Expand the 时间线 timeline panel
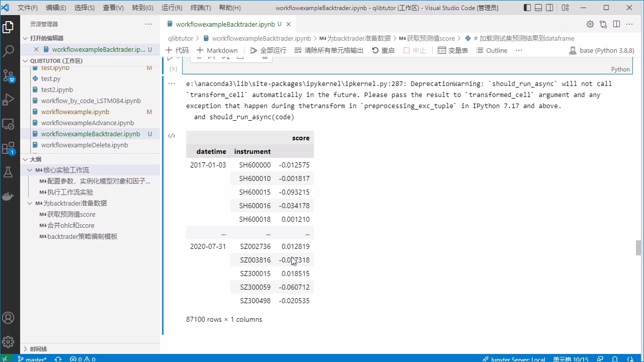Image resolution: width=644 pixels, height=362 pixels. tap(38, 349)
